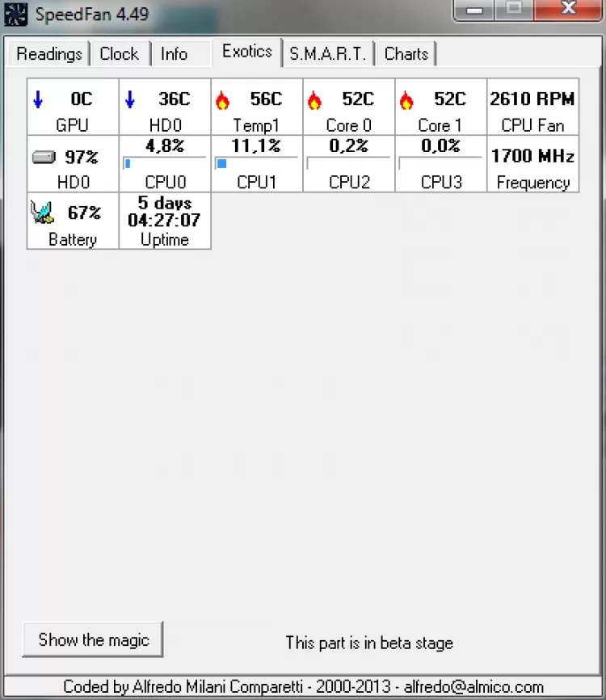Click the 56C temperature value
The image size is (606, 700).
(x=266, y=99)
